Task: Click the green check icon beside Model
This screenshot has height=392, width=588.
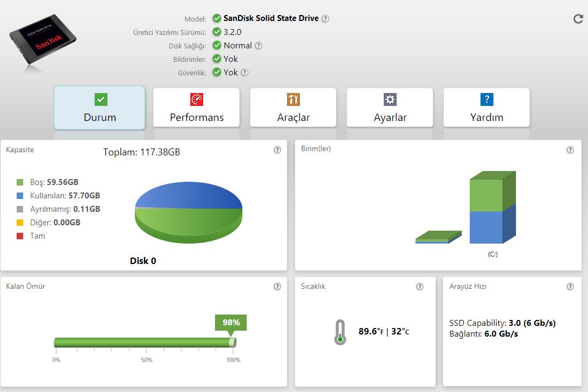Action: click(x=217, y=18)
